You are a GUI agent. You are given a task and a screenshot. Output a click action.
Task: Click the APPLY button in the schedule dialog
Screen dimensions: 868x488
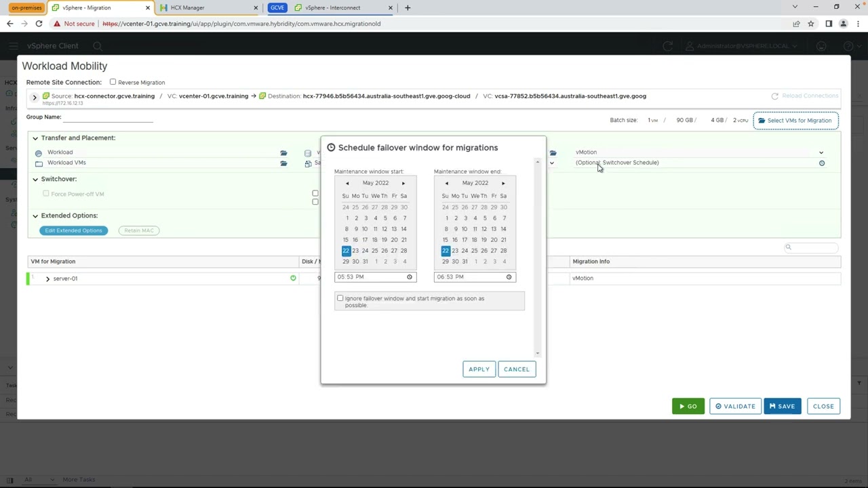pos(479,369)
